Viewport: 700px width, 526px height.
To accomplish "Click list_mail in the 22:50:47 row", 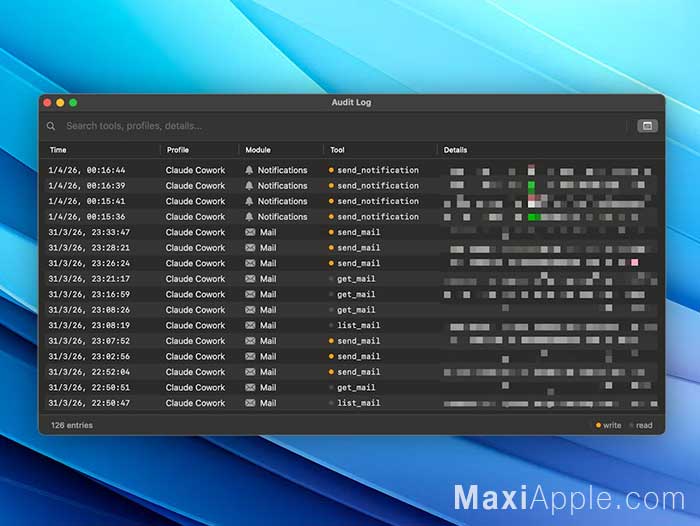I will click(x=358, y=403).
